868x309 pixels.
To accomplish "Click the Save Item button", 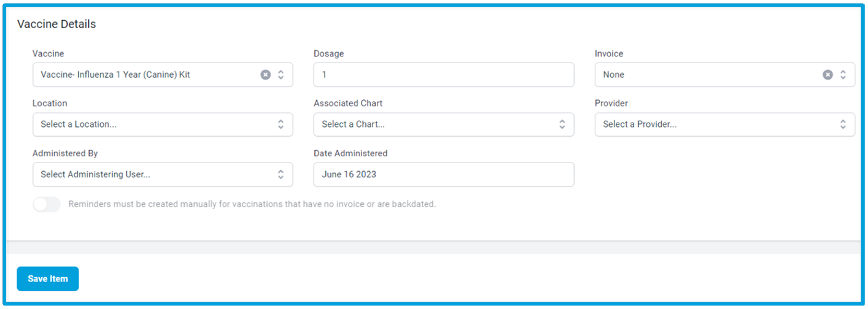I will [x=48, y=279].
